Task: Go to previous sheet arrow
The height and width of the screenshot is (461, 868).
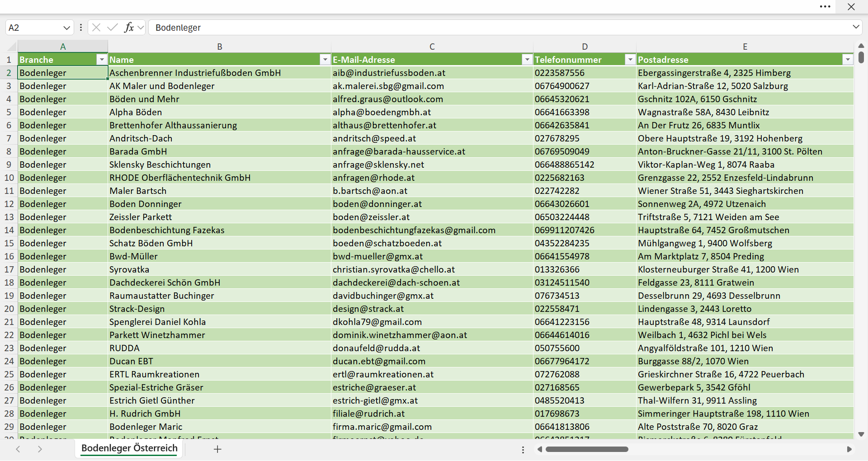Action: coord(18,449)
